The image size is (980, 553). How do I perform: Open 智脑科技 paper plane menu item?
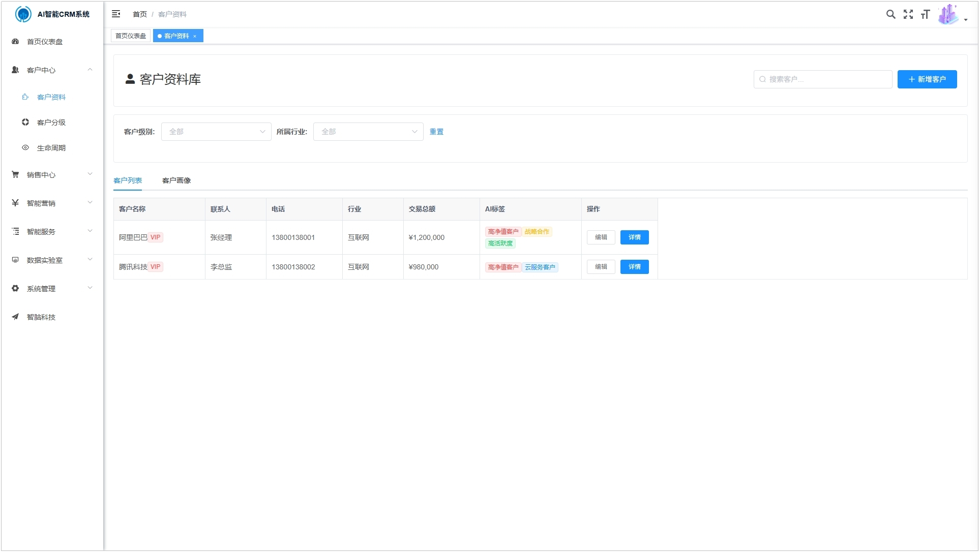click(41, 317)
